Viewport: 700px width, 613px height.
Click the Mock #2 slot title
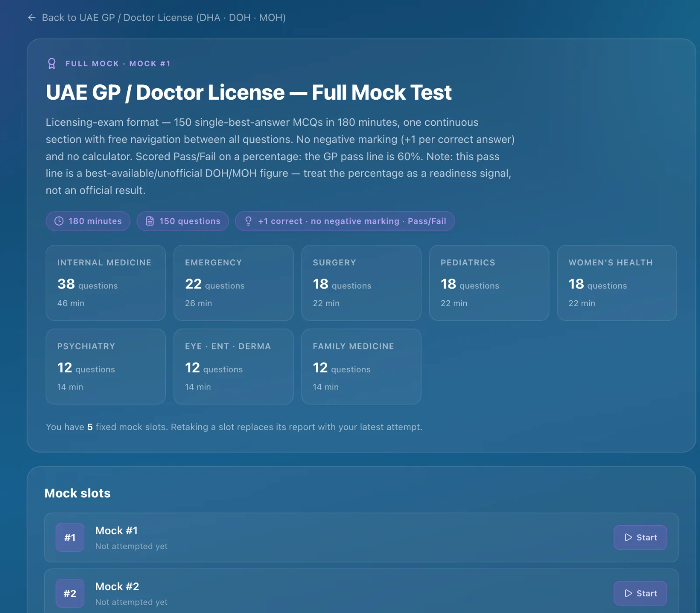[117, 587]
